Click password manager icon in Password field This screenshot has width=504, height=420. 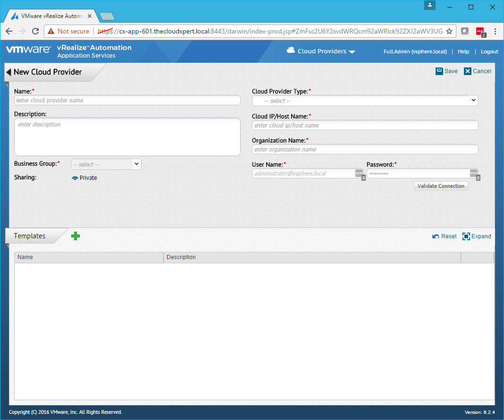click(473, 173)
